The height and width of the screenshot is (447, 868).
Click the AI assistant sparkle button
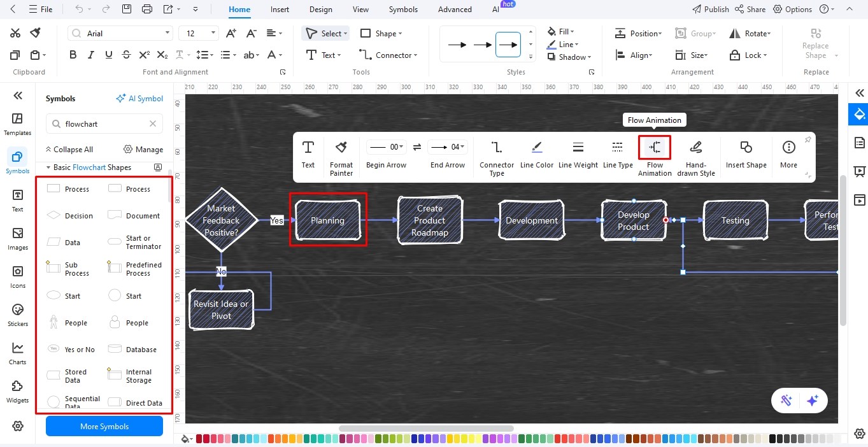812,401
